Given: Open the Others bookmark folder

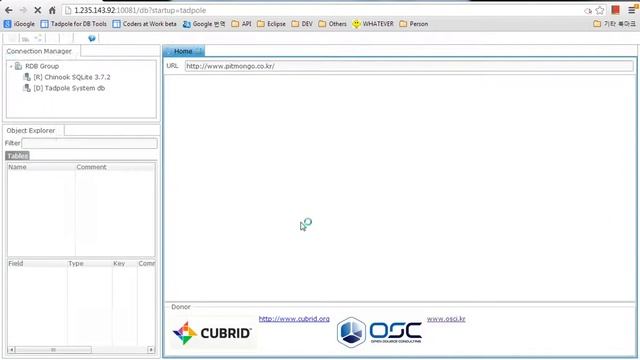Looking at the screenshot, I should 332,24.
